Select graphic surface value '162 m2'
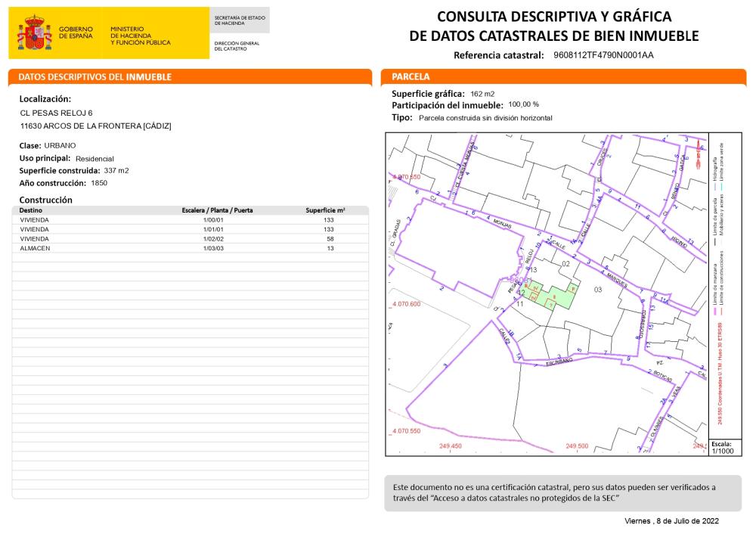756x534 pixels. click(x=482, y=94)
